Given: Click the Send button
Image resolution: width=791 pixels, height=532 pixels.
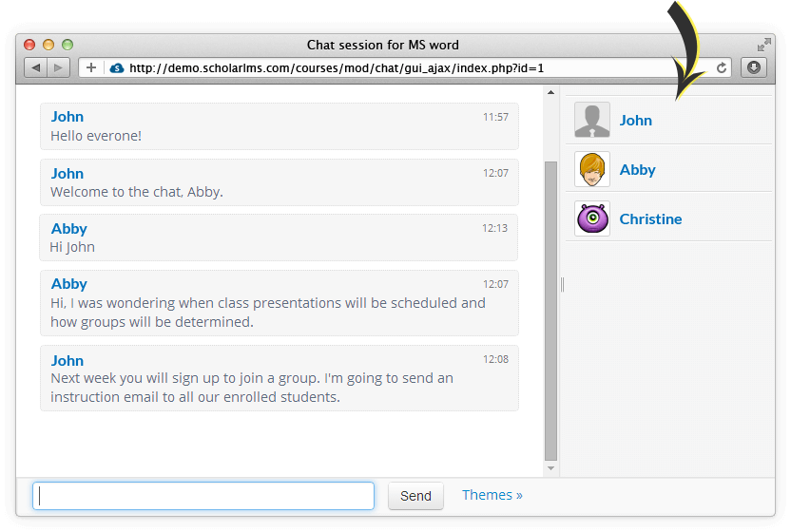Looking at the screenshot, I should (415, 496).
